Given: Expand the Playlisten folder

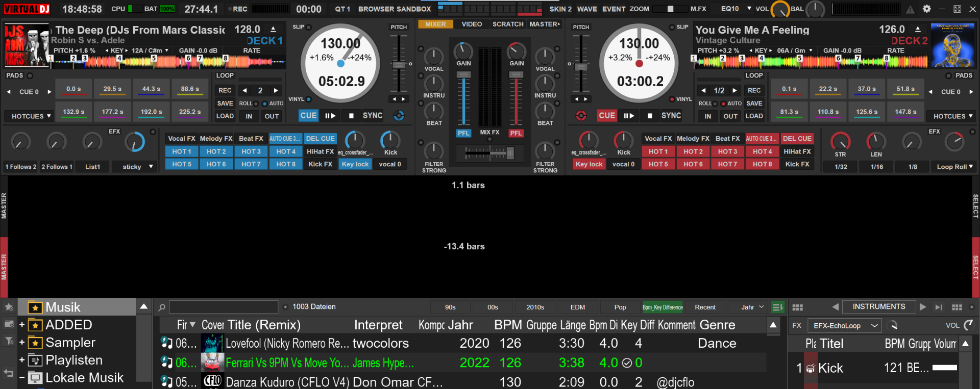Looking at the screenshot, I should [22, 360].
